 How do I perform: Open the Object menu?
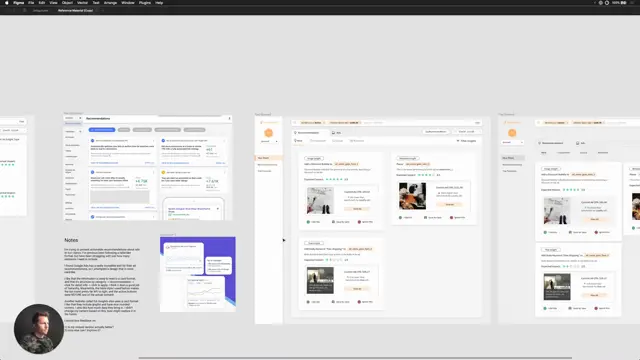[x=67, y=3]
